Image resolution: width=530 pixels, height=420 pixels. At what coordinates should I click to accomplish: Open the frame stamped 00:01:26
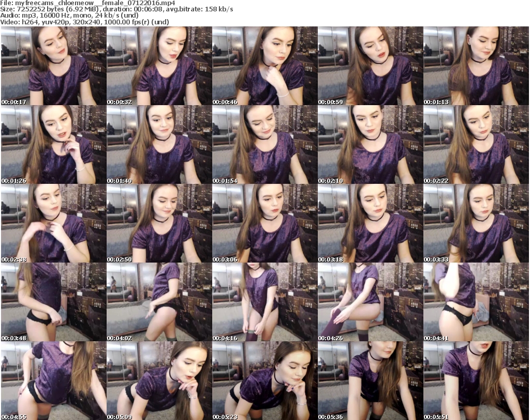(x=53, y=144)
